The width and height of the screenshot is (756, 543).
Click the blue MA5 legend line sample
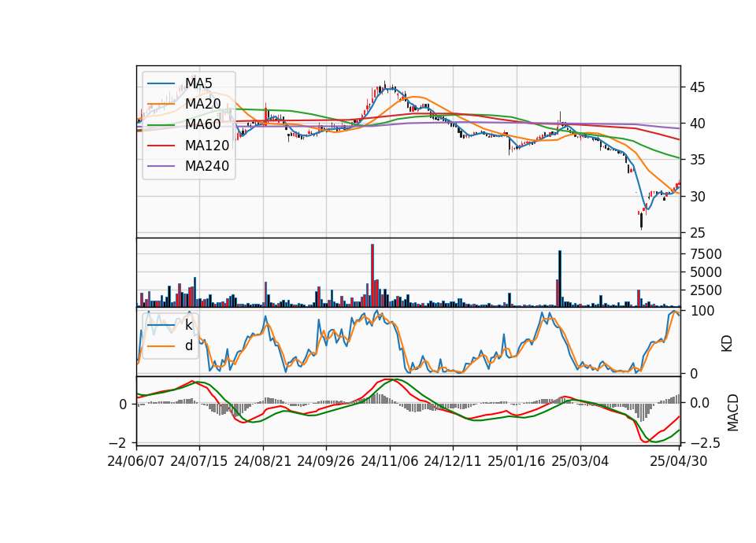[161, 83]
